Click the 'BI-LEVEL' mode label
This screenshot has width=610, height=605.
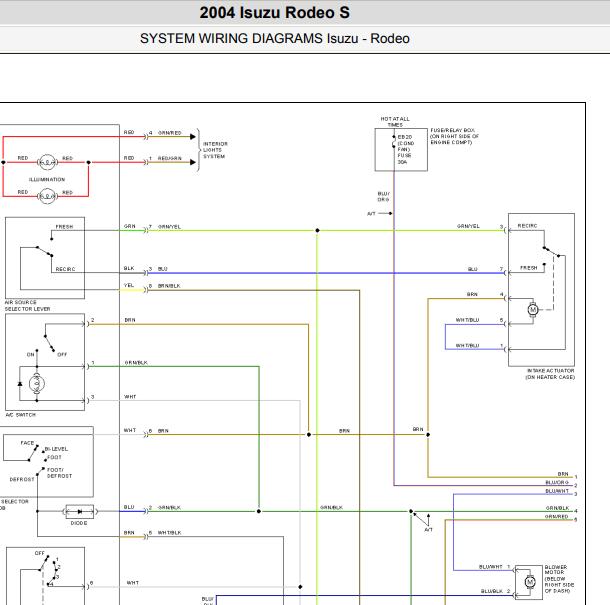pyautogui.click(x=56, y=449)
